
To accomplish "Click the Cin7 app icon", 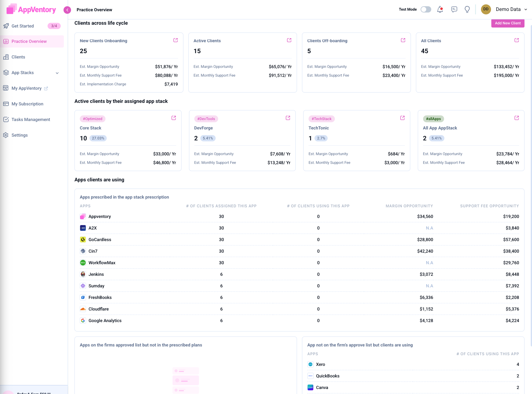I will 83,251.
